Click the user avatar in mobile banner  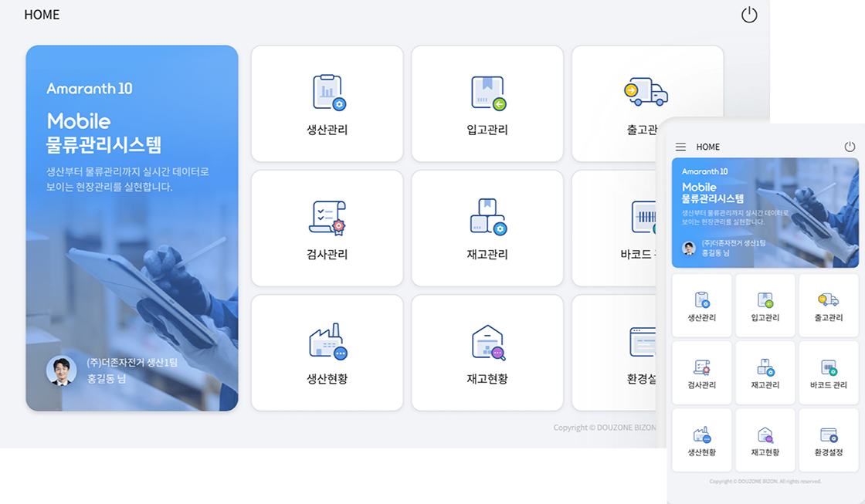[x=688, y=248]
